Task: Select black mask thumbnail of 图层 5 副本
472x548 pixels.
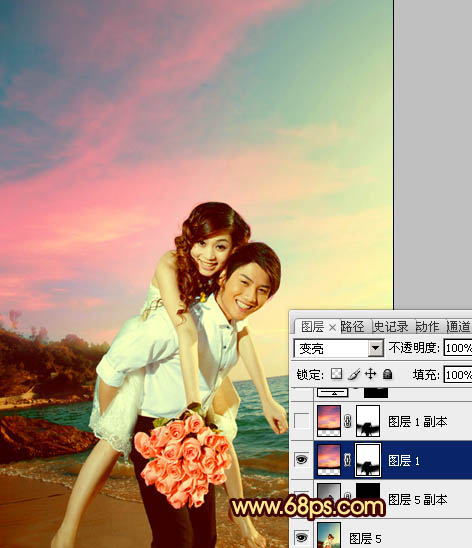Action: click(368, 492)
